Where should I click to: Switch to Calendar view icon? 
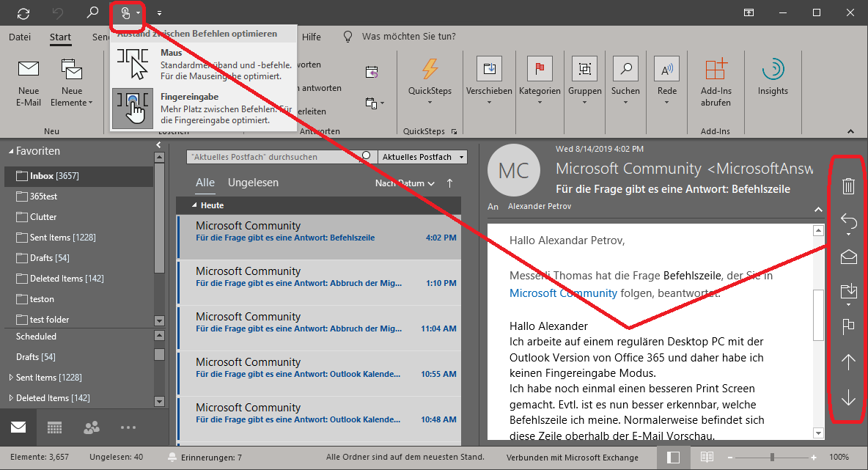[54, 427]
